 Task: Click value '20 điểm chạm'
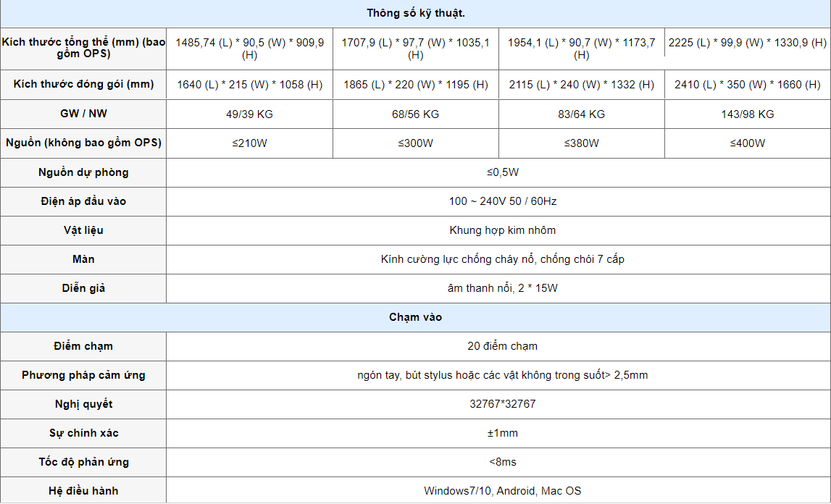click(x=502, y=346)
